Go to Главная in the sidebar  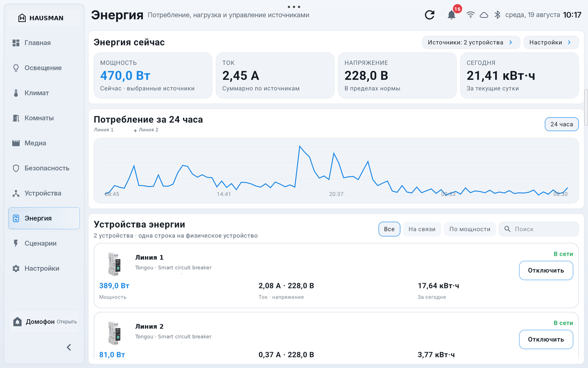(44, 43)
